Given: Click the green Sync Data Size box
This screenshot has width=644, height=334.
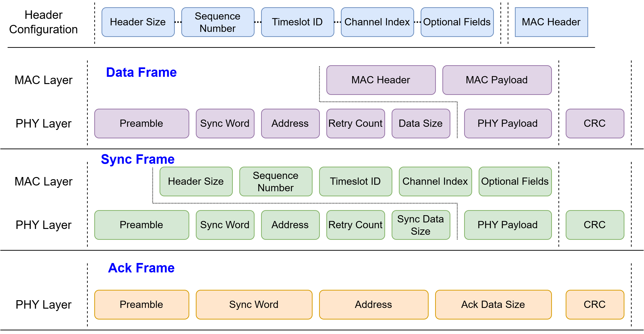Looking at the screenshot, I should (421, 225).
